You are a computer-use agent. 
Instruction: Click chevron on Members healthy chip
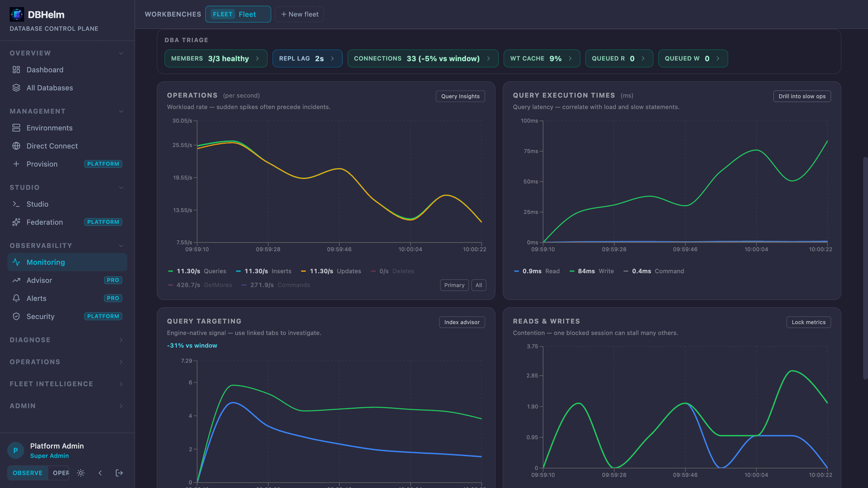pyautogui.click(x=257, y=59)
